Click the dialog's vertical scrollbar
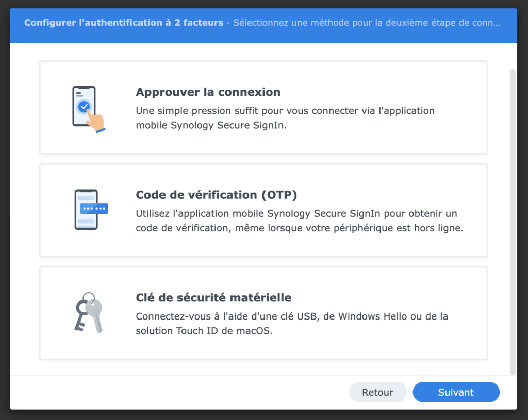Image resolution: width=528 pixels, height=420 pixels. 513,222
